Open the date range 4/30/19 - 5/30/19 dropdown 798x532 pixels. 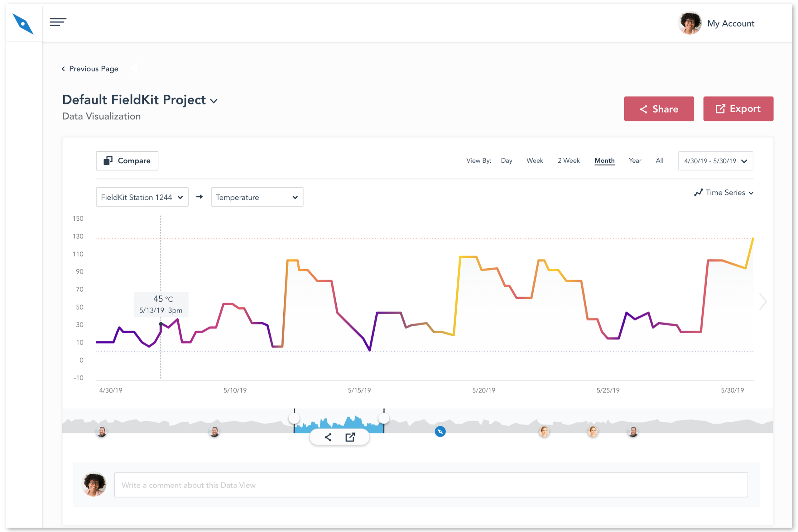(x=715, y=161)
